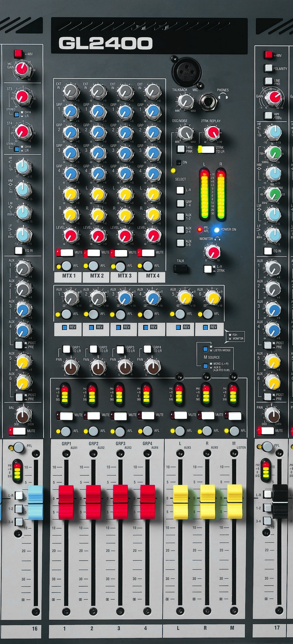This screenshot has height=644, width=293.
Task: Toggle the 1kHz PINK switch
Action: coord(181,149)
